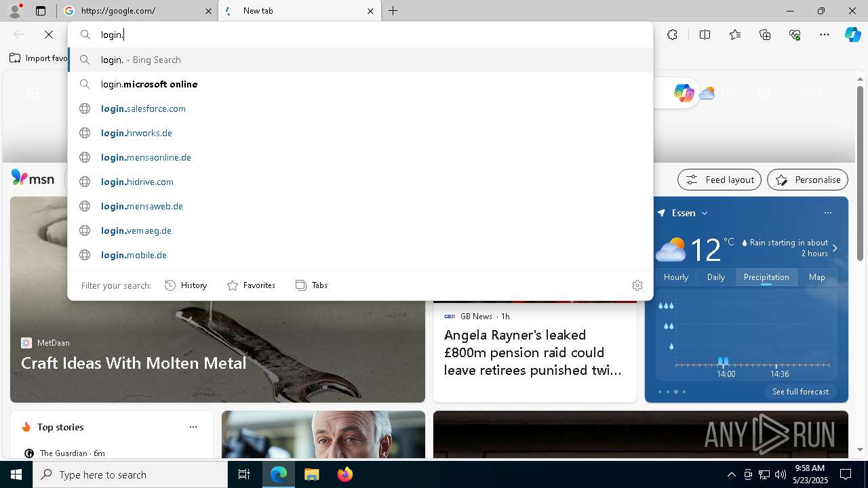The image size is (868, 488).
Task: Click the page vertical scrollbar thumb
Action: (x=860, y=173)
